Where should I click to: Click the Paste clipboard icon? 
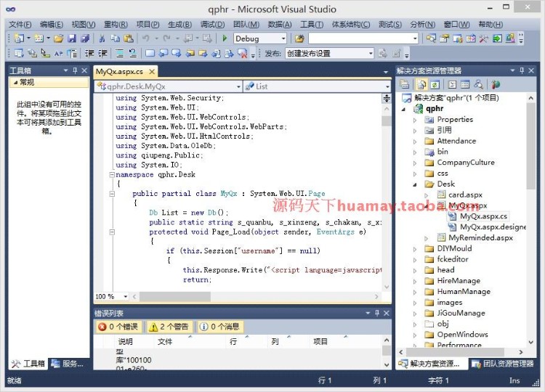tap(128, 38)
